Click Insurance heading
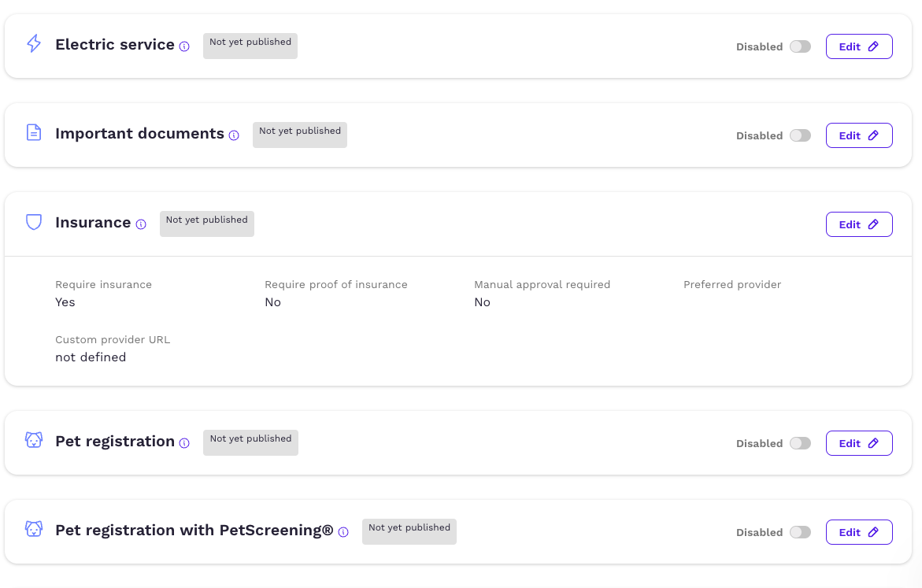This screenshot has width=922, height=588. click(x=93, y=222)
